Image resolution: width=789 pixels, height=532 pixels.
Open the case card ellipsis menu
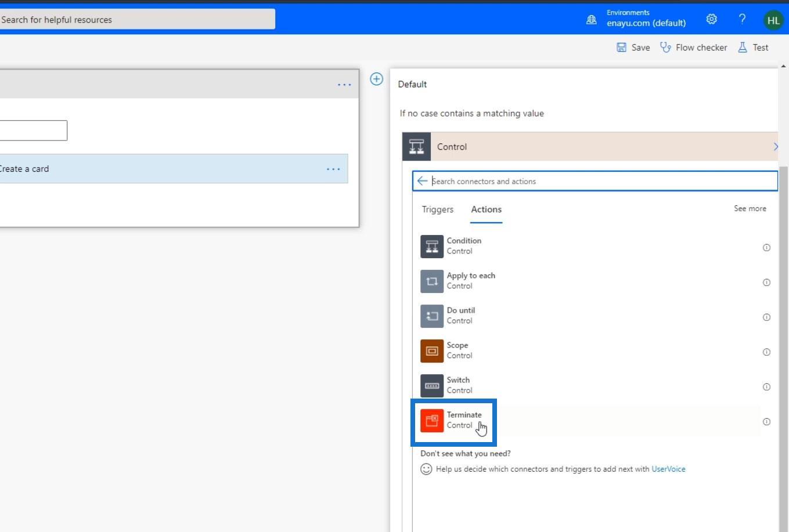(344, 85)
